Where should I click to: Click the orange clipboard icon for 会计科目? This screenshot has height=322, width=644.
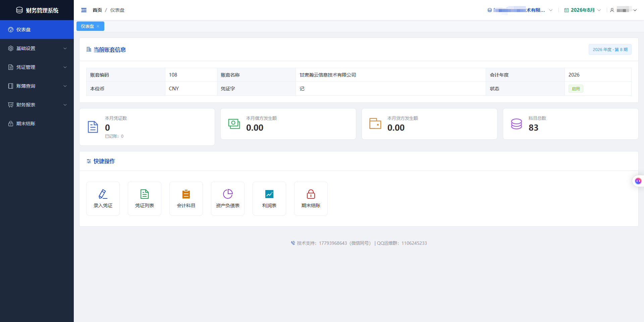coord(186,194)
